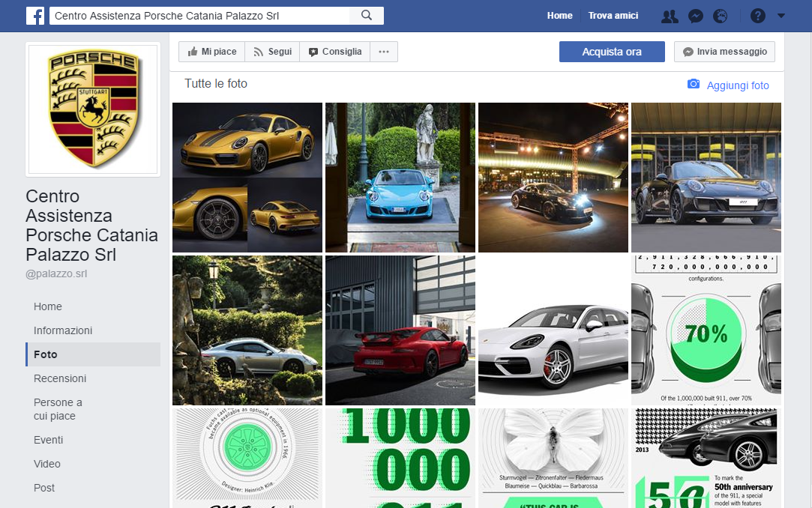Expand the account dropdown arrow
The image size is (812, 508).
click(781, 16)
